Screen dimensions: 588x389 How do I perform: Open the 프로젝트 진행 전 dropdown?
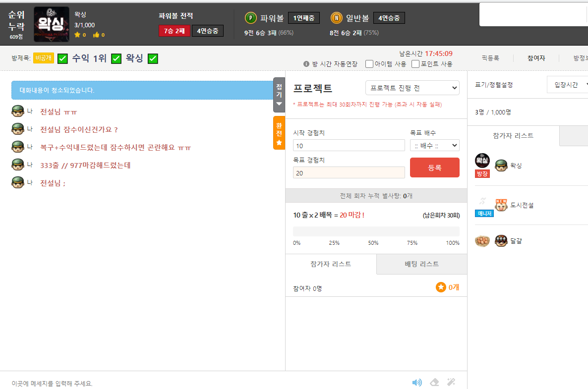click(412, 88)
